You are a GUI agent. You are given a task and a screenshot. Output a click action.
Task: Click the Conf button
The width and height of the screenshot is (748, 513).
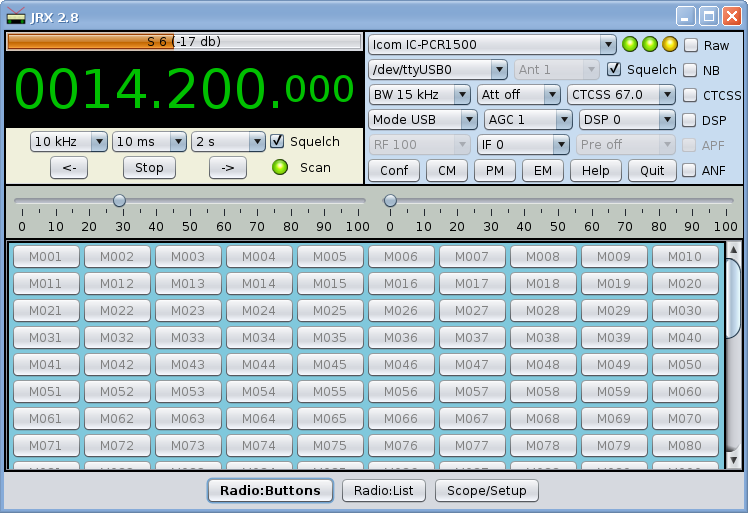click(x=393, y=170)
